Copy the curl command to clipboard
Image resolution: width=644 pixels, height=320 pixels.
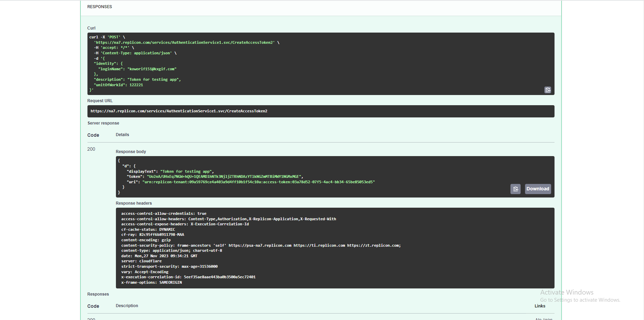(547, 90)
